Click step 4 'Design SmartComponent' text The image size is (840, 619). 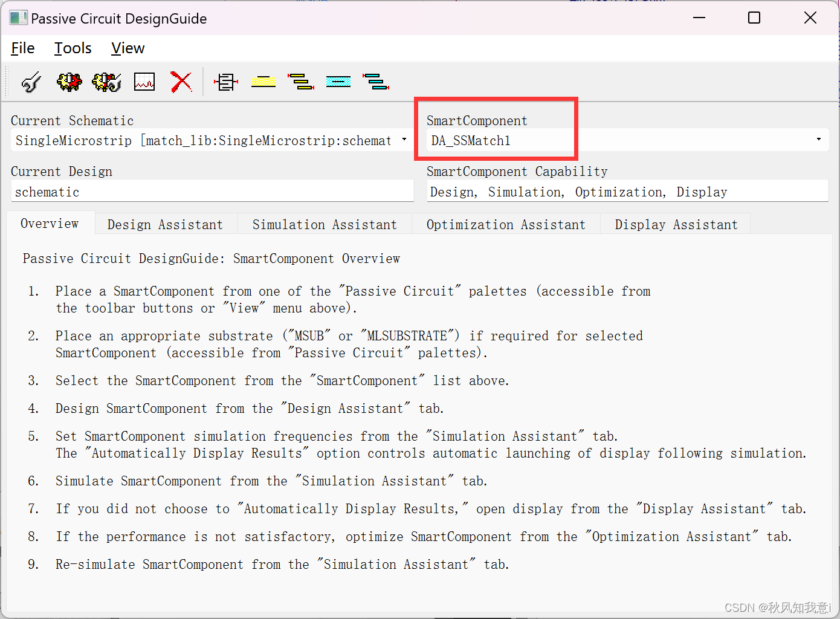250,409
